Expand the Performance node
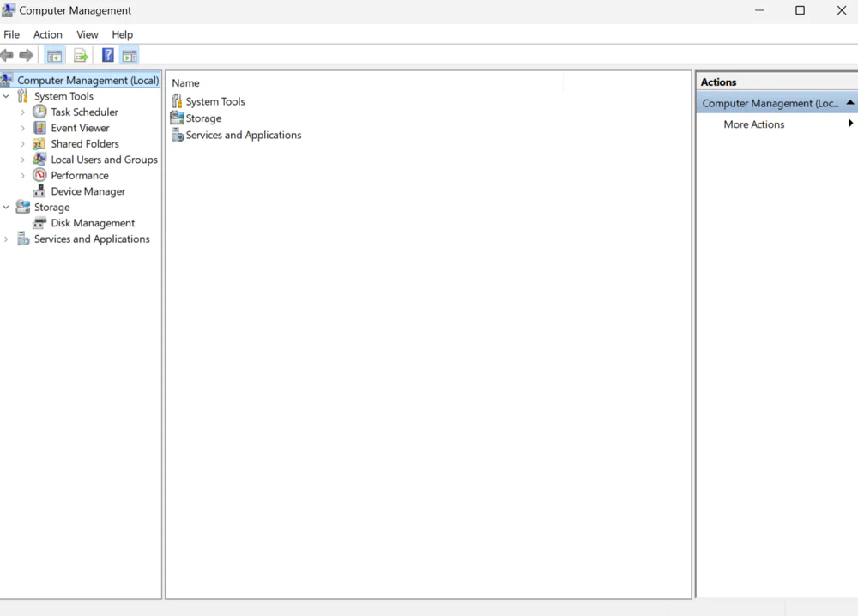 pos(23,176)
